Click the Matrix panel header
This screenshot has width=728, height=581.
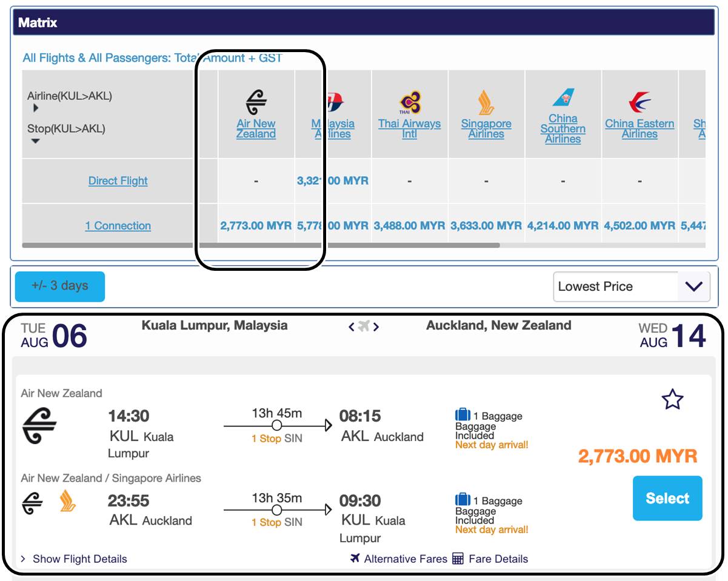pyautogui.click(x=364, y=23)
